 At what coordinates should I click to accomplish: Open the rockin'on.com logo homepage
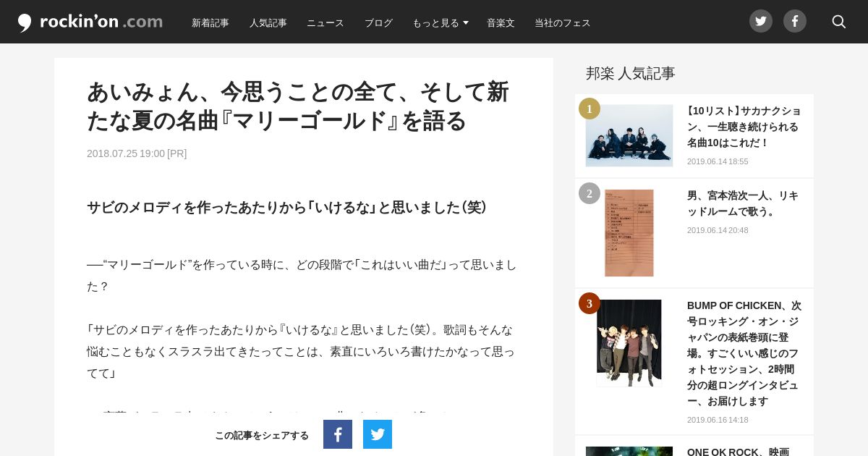coord(90,22)
